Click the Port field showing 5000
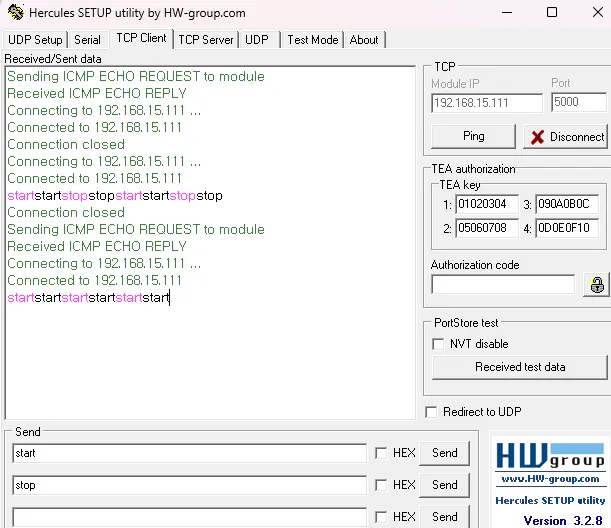This screenshot has height=528, width=611. pos(579,102)
